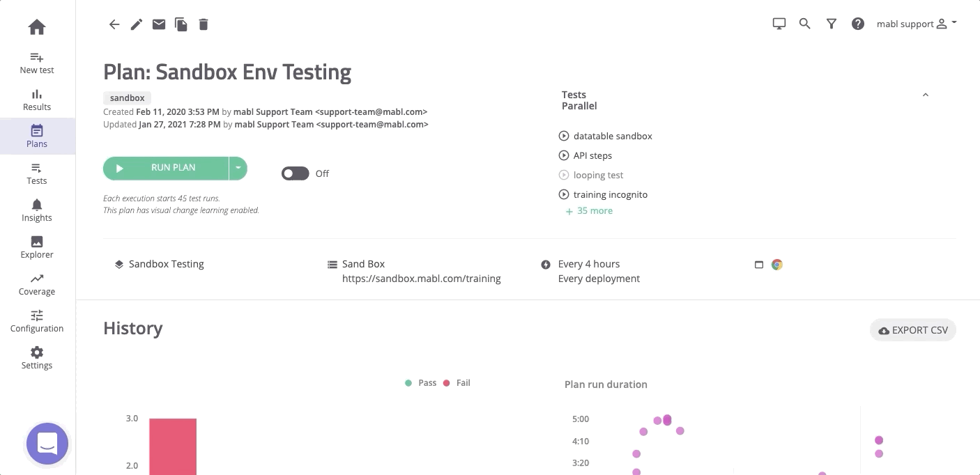Viewport: 980px width, 475px height.
Task: Open the filter funnel icon
Action: 832,24
